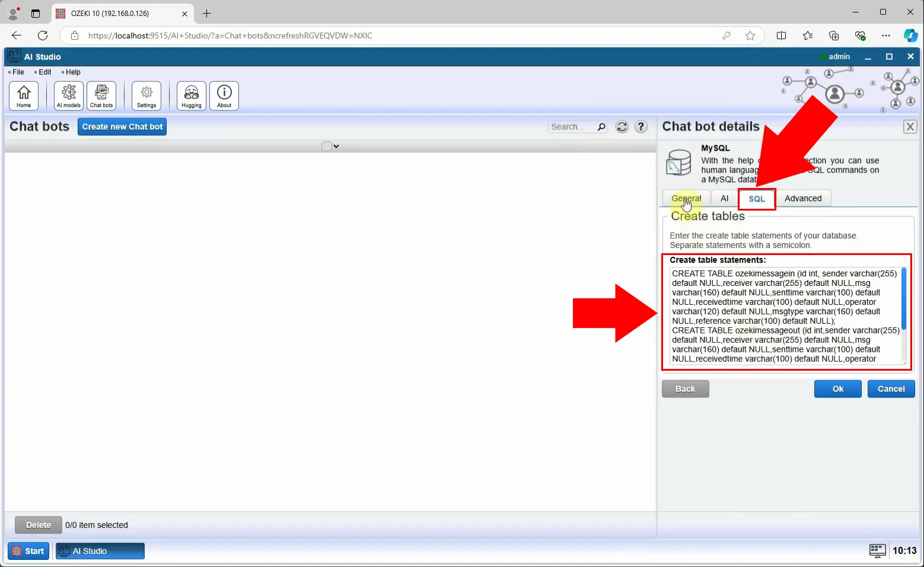Image resolution: width=924 pixels, height=567 pixels.
Task: Click the admin user label
Action: [839, 57]
